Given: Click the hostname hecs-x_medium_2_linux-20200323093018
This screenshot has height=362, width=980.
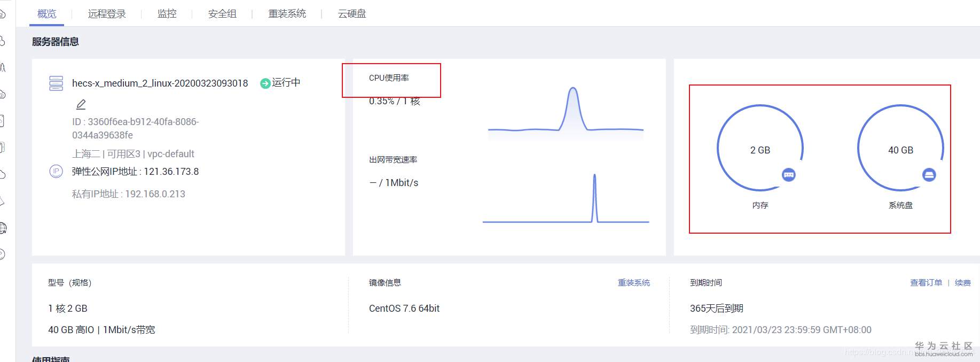Looking at the screenshot, I should point(160,83).
